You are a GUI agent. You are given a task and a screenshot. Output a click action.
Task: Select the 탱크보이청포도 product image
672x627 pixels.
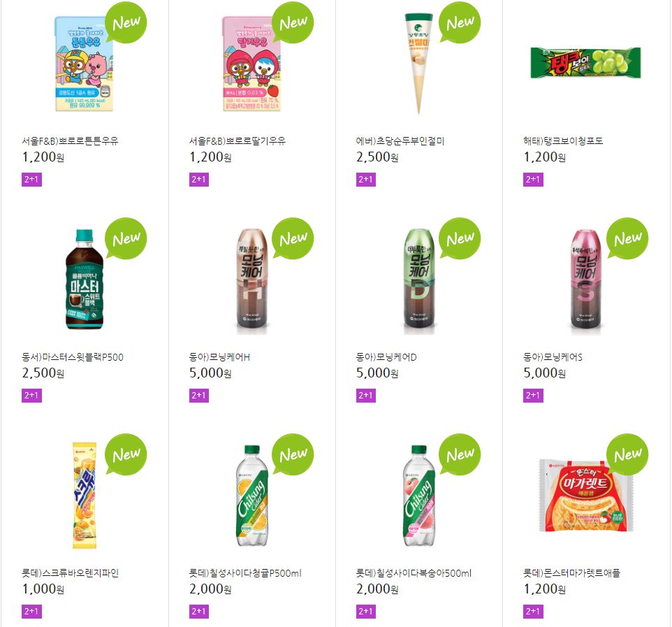point(585,63)
